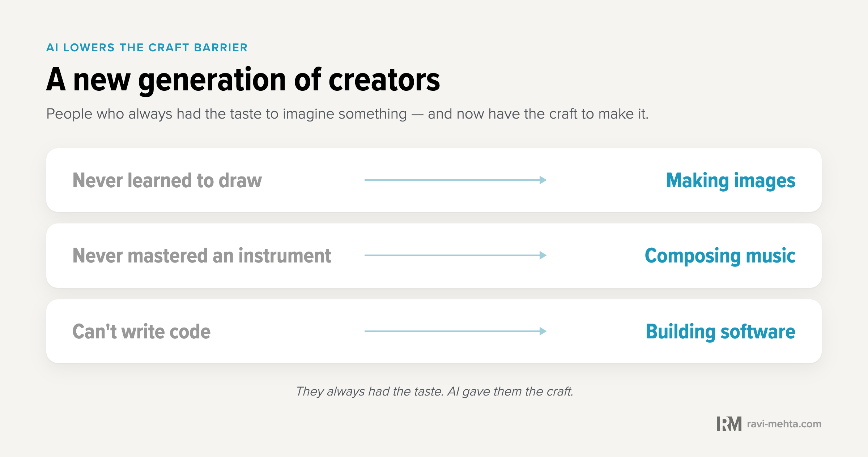The height and width of the screenshot is (457, 868).
Task: Click the AI LOWERS THE CRAFT BARRIER heading
Action: tap(147, 48)
